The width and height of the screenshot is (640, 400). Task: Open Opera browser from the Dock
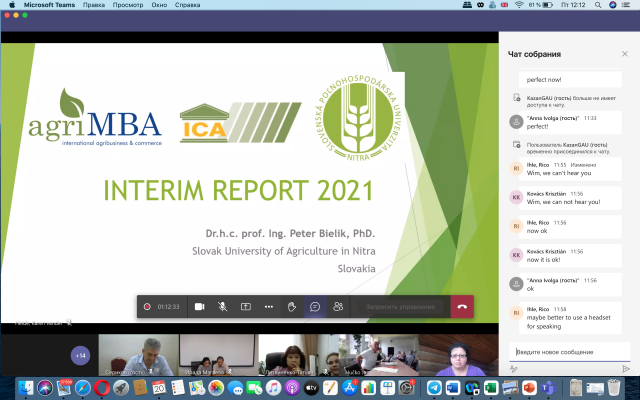(x=102, y=388)
